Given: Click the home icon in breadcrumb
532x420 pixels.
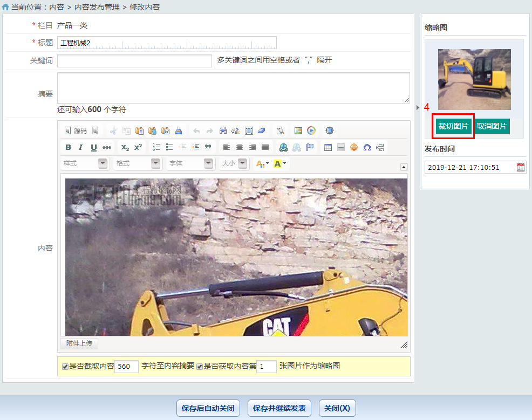Looking at the screenshot, I should 5,6.
